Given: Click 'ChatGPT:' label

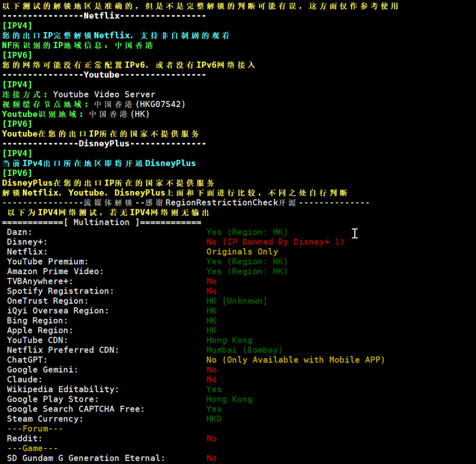Looking at the screenshot, I should (x=27, y=360).
